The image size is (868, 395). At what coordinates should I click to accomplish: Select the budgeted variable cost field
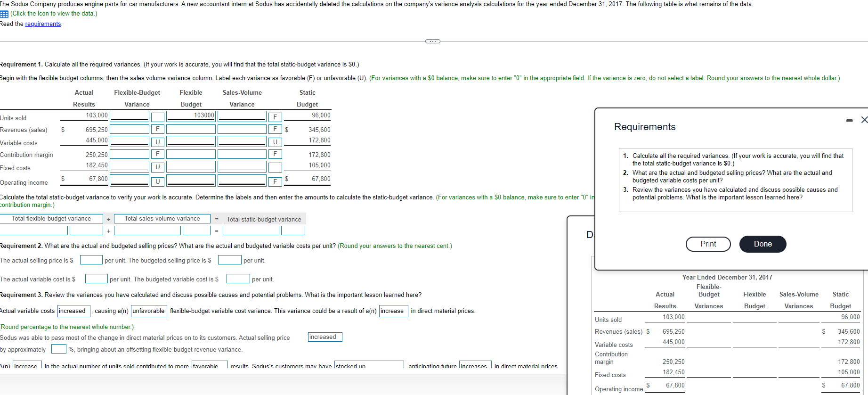(x=238, y=279)
